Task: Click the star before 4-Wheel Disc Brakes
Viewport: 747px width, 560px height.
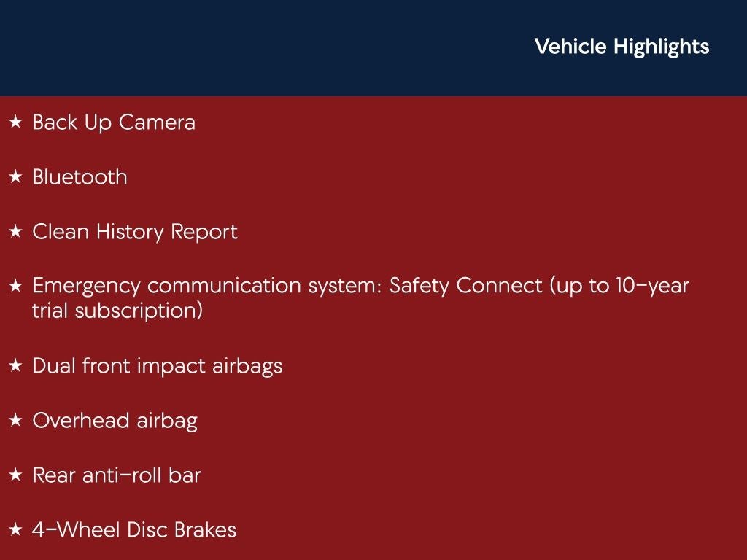Action: point(15,530)
